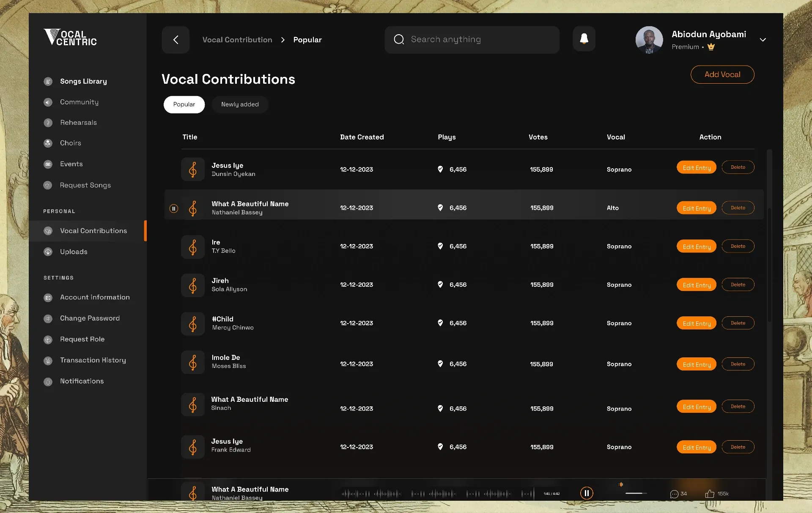Click treble clef icon for Imole De
The width and height of the screenshot is (812, 513).
193,362
